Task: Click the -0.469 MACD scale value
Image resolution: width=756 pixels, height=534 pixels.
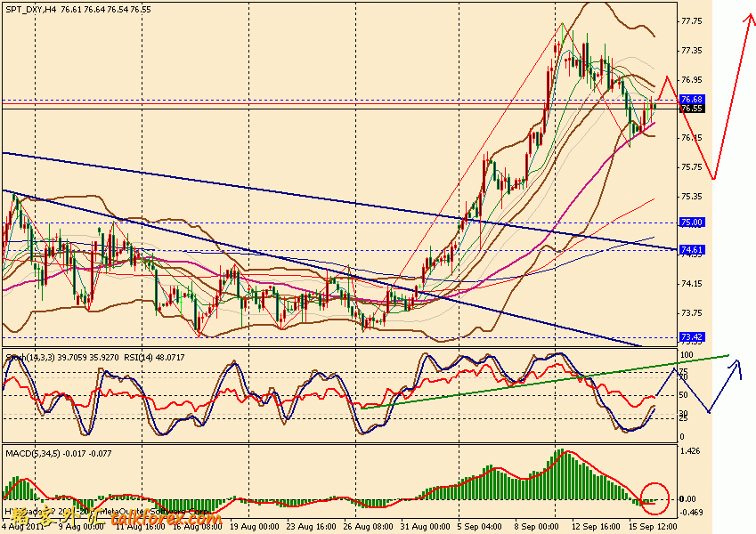Action: [x=690, y=513]
